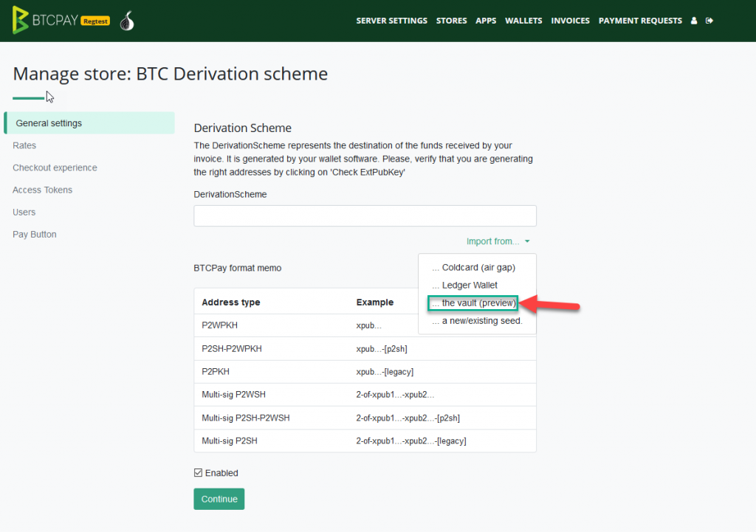
Task: Switch to Rates sidebar tab
Action: tap(24, 145)
